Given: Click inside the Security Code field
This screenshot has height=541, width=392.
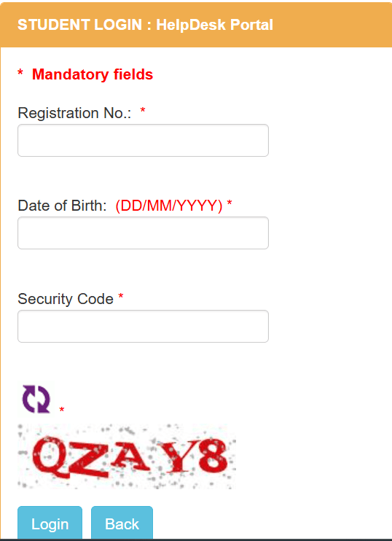Looking at the screenshot, I should pos(143,326).
